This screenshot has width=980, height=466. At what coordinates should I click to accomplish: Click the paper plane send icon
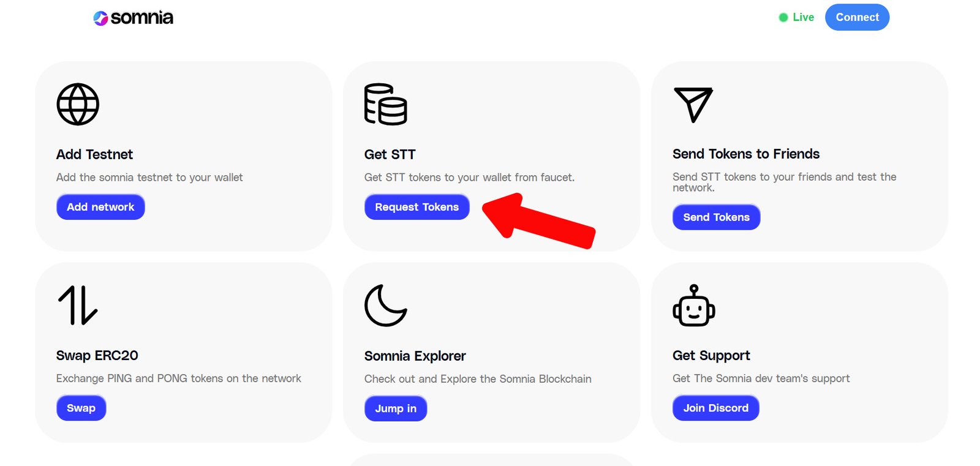[x=693, y=104]
